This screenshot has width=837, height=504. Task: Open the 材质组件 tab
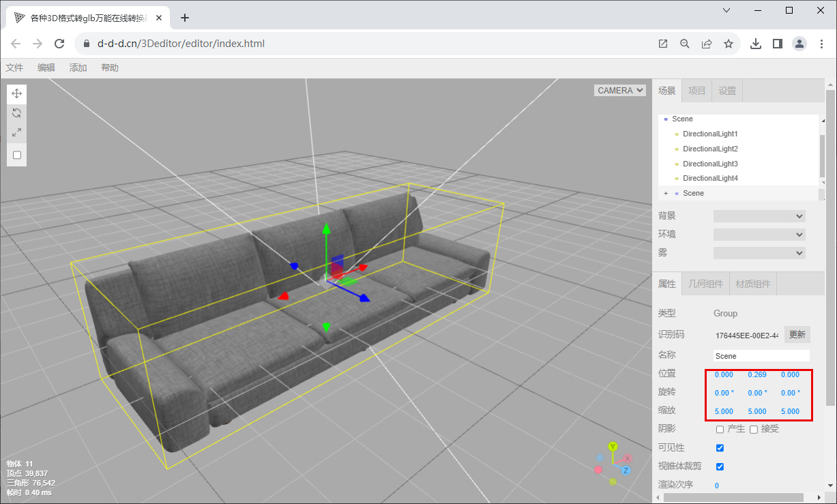(753, 284)
